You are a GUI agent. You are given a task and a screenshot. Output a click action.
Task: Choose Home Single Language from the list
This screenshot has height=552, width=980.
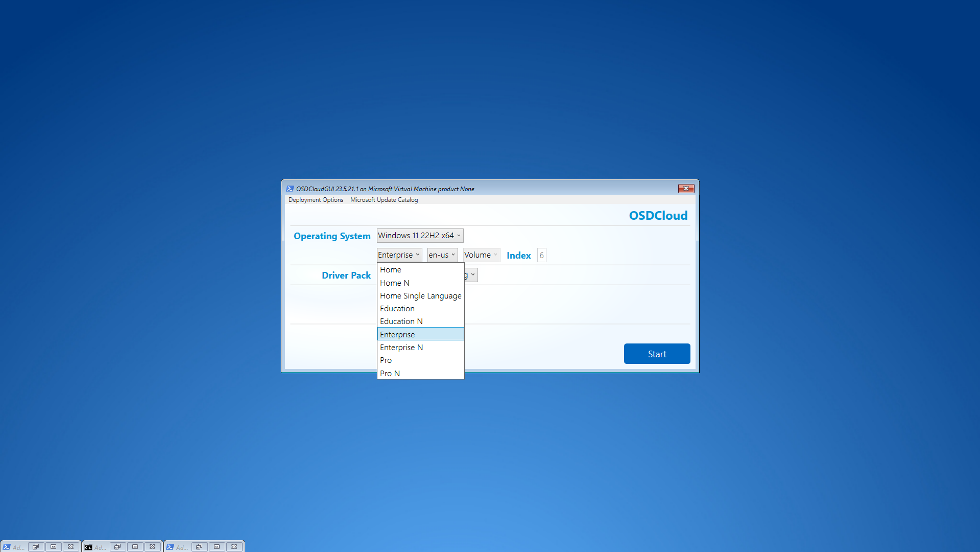420,296
